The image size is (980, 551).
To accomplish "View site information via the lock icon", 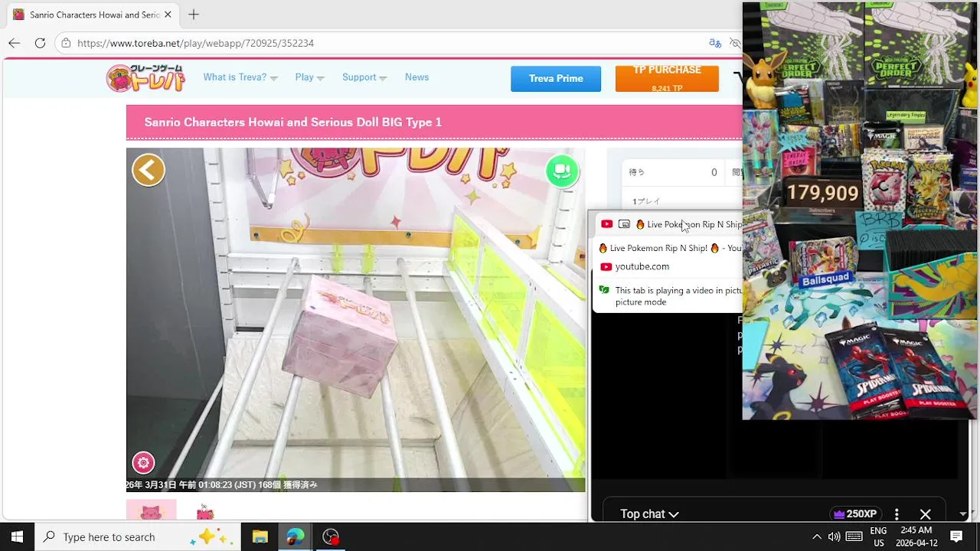I will click(x=67, y=43).
